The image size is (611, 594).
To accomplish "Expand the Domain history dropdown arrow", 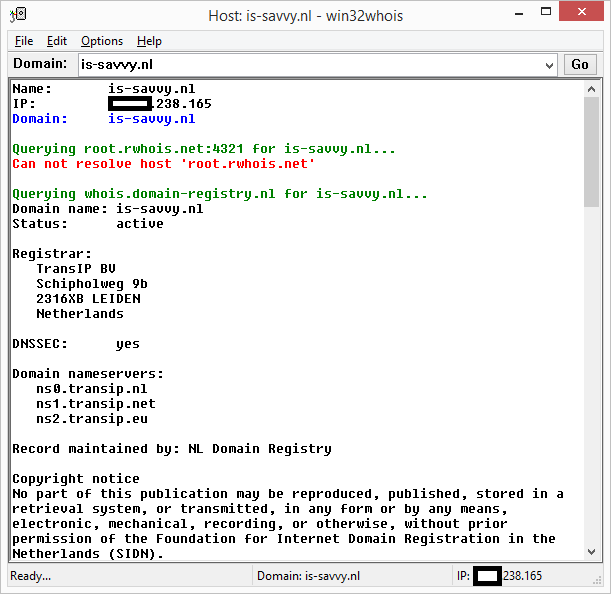I will click(x=549, y=65).
